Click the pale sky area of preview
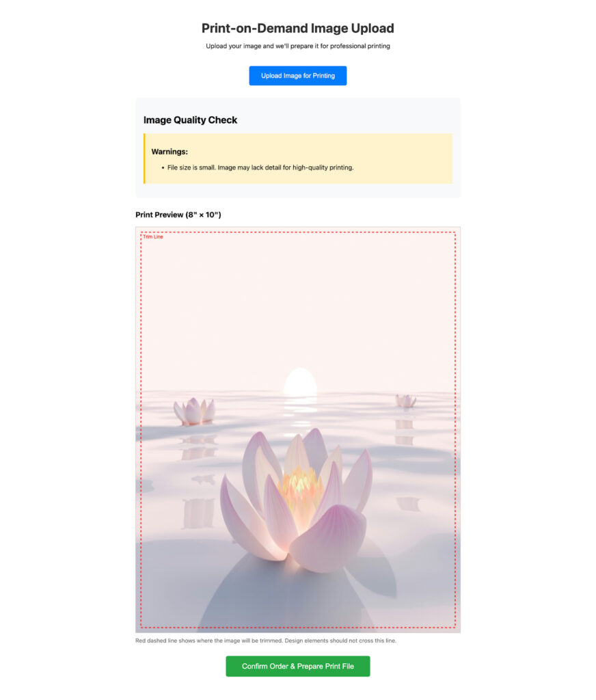The image size is (596, 700). coord(298,304)
